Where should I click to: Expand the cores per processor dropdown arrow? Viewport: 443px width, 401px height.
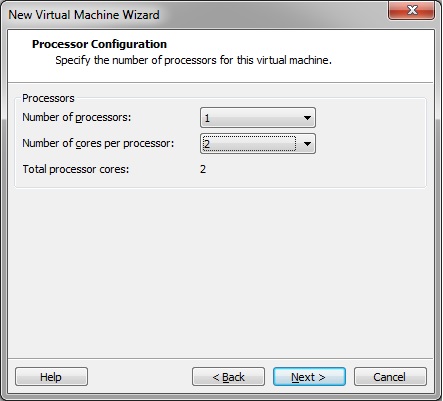point(307,144)
